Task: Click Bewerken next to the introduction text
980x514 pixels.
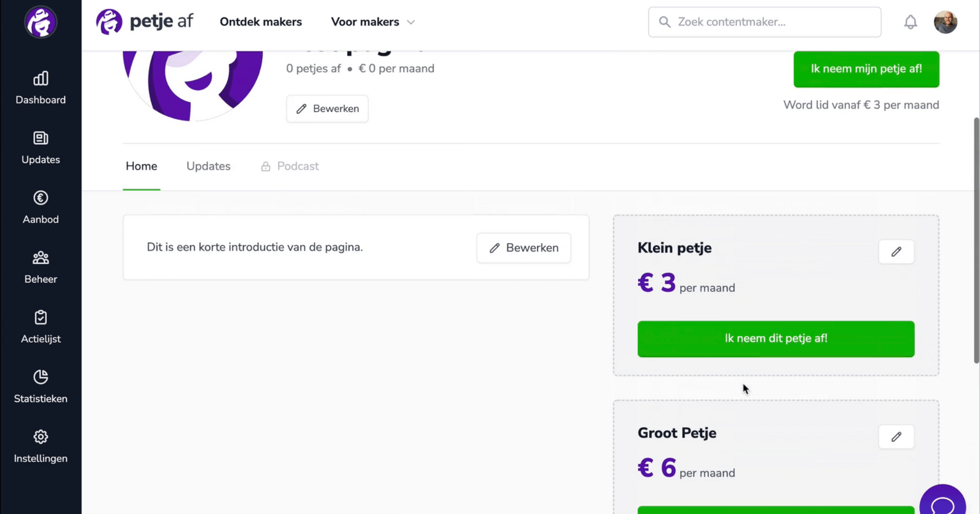Action: tap(524, 248)
